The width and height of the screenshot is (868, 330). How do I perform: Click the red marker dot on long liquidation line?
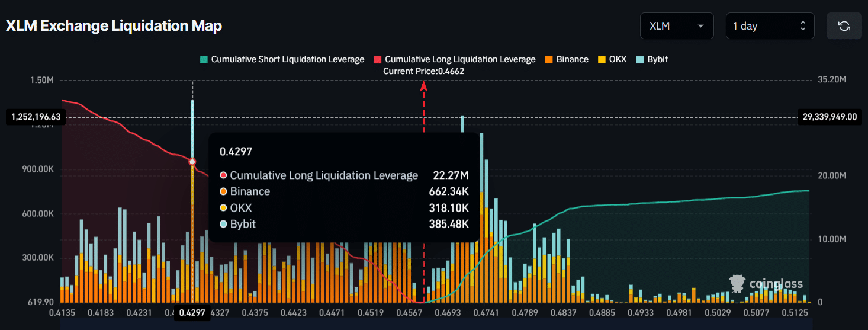pos(192,162)
